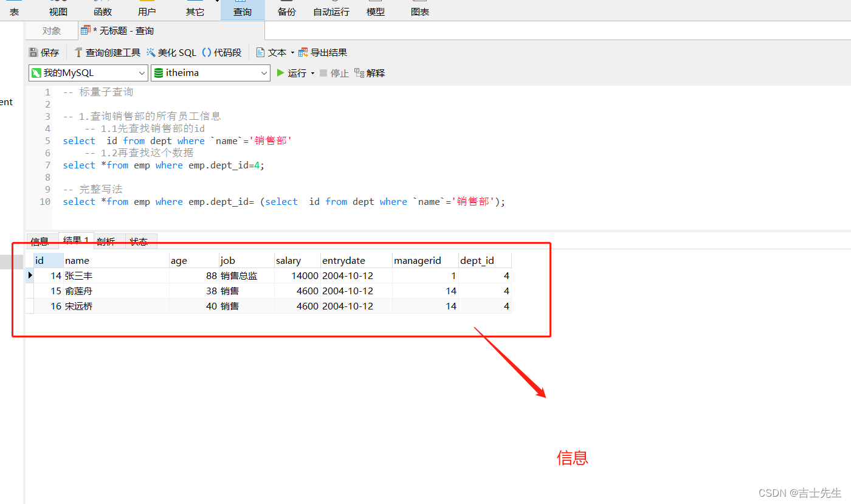Viewport: 851px width, 504px height.
Task: Open the itheima database dropdown
Action: (x=210, y=73)
